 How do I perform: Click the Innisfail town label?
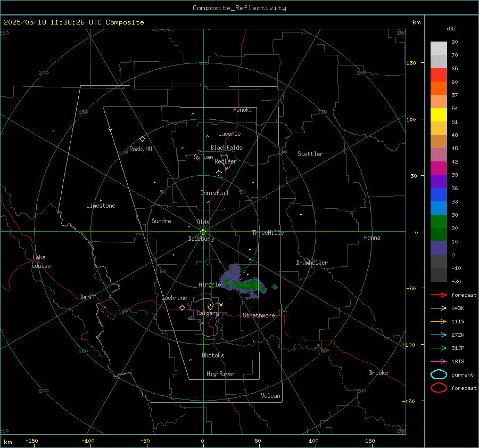[x=214, y=193]
